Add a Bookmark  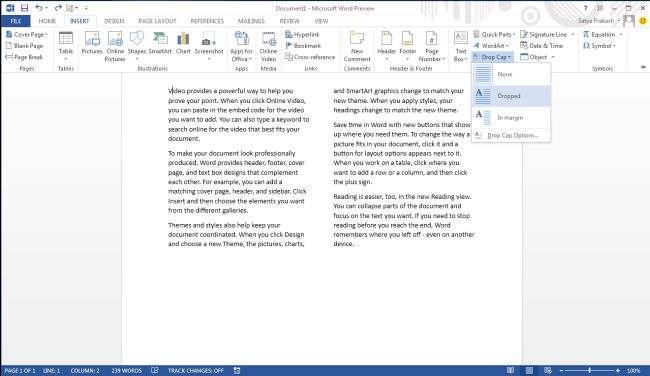click(303, 46)
